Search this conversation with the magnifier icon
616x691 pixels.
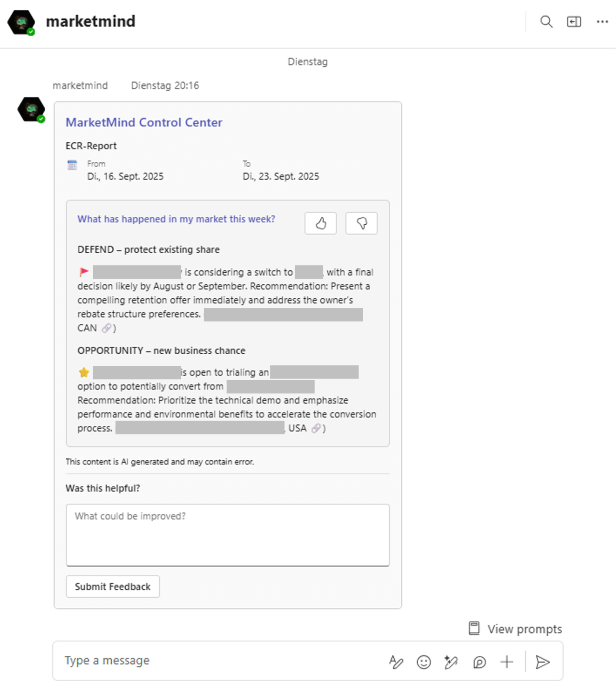pyautogui.click(x=546, y=22)
